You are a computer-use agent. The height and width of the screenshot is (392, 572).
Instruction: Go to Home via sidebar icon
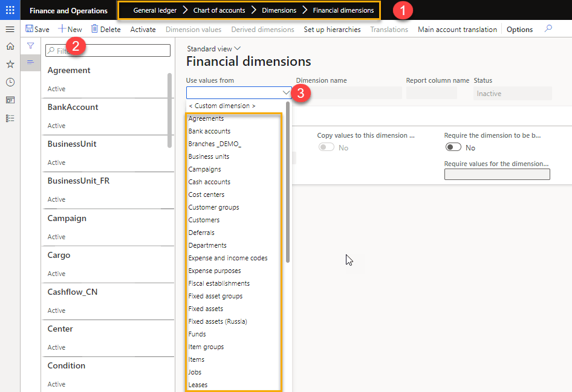[10, 47]
